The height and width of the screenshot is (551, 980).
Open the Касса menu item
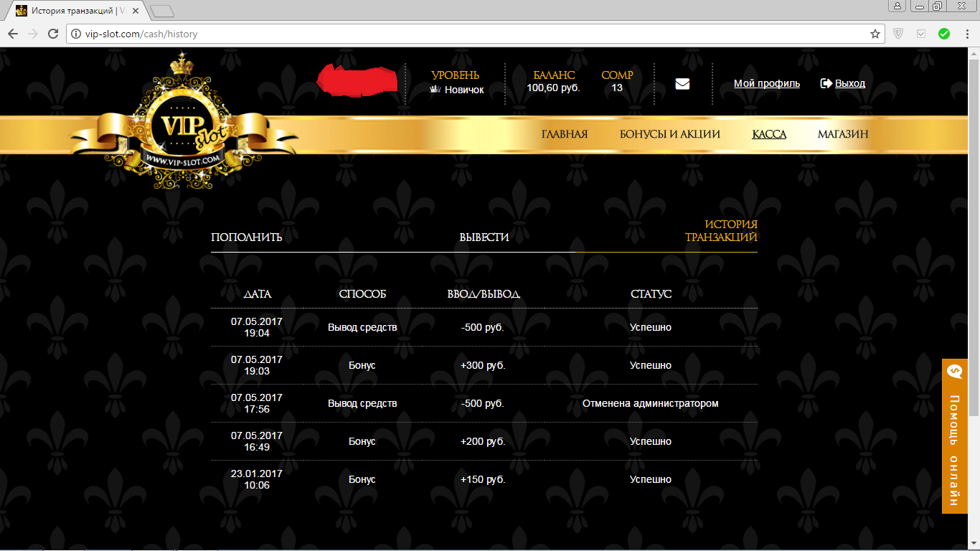(768, 134)
